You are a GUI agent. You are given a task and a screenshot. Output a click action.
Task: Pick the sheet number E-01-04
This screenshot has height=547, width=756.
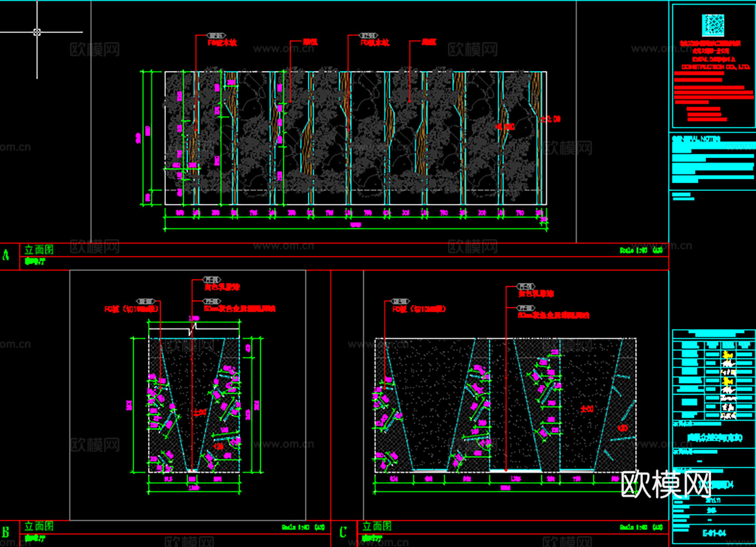click(x=714, y=533)
